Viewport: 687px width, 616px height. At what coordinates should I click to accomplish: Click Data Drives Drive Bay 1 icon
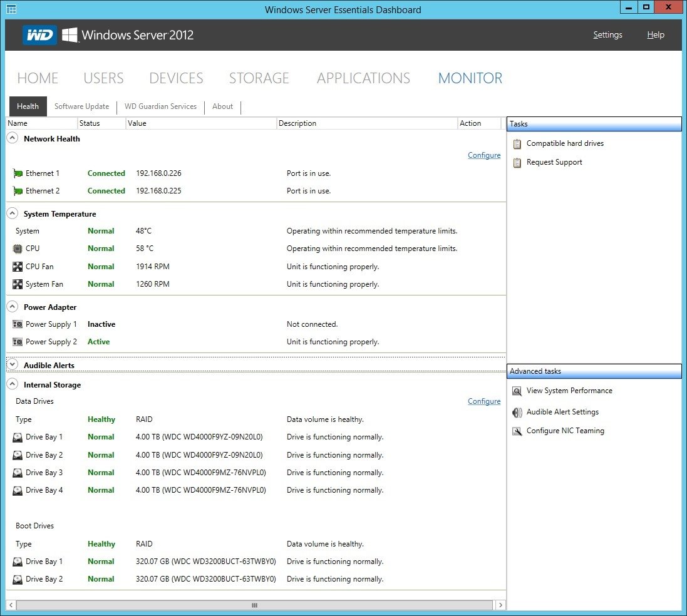(x=18, y=437)
